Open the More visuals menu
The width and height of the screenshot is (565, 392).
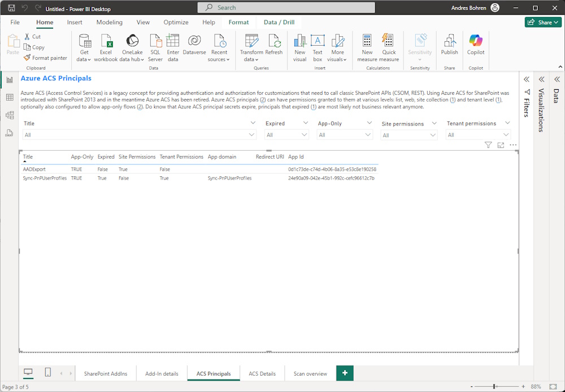tap(337, 48)
